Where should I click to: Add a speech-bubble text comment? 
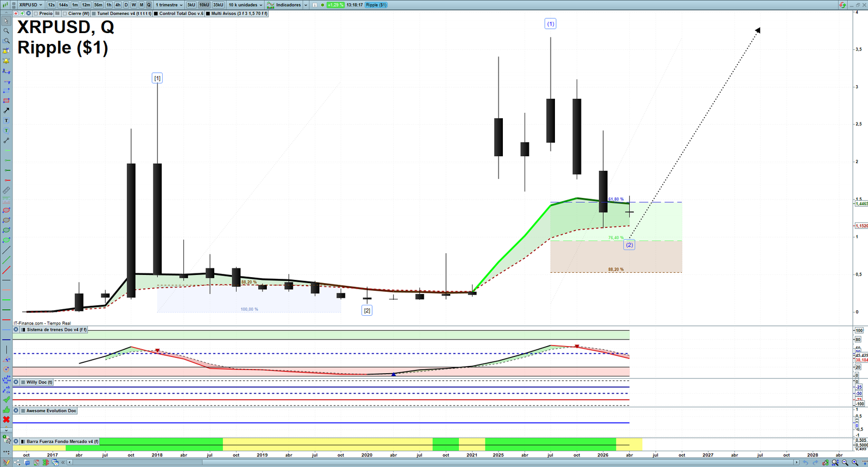6,130
